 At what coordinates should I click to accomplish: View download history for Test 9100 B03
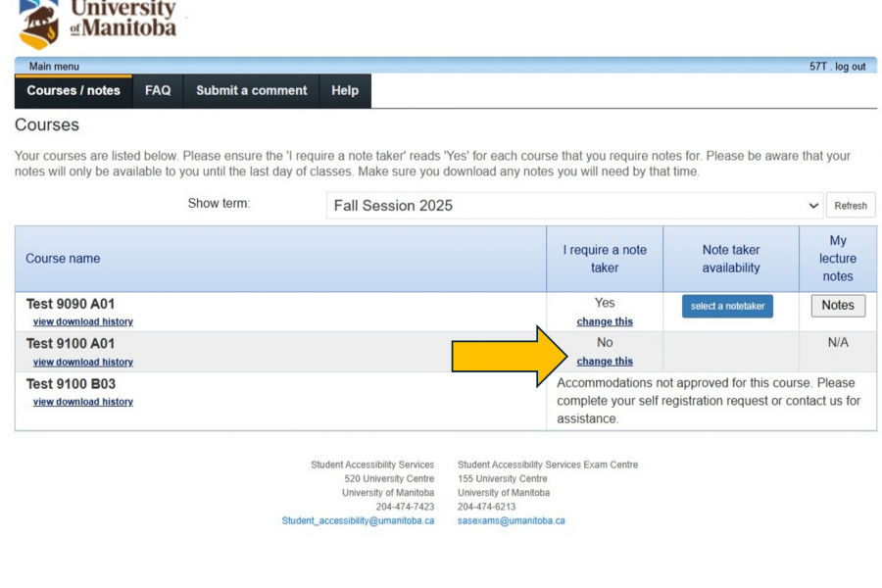(83, 402)
